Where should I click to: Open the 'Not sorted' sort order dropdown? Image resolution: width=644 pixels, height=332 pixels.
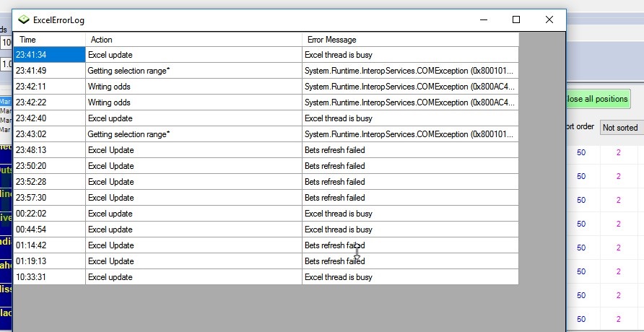point(622,128)
